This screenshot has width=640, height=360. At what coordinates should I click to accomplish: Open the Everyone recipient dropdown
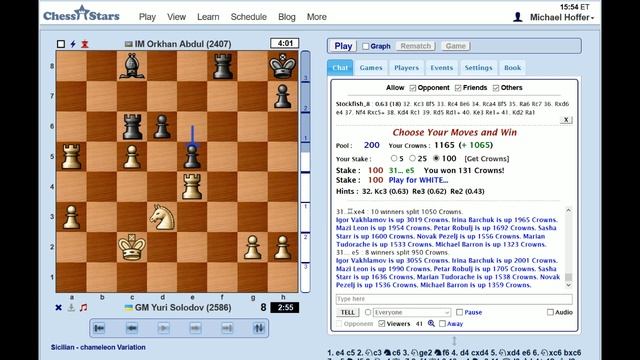[x=412, y=312]
